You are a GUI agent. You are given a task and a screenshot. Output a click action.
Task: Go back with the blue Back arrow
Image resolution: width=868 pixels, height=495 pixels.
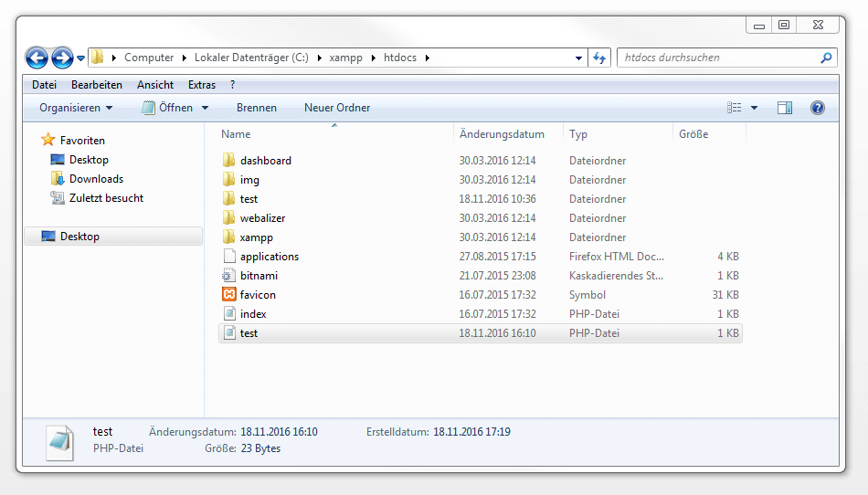point(37,58)
